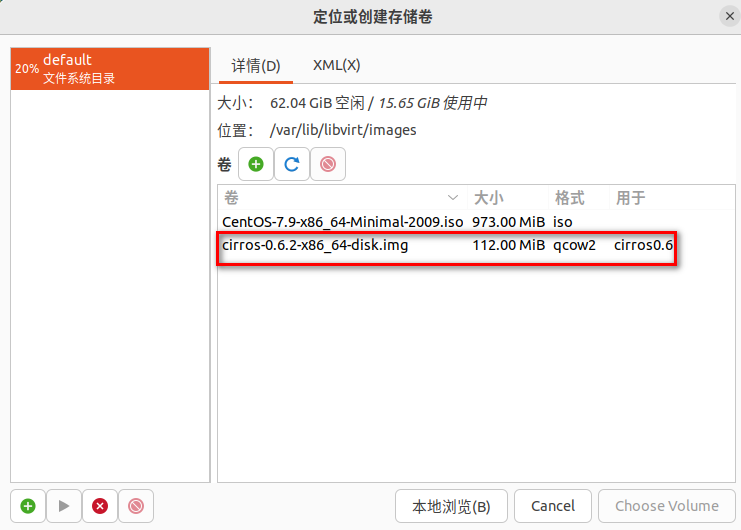741x530 pixels.
Task: Click the delete pool icon at bottom left
Action: (136, 506)
